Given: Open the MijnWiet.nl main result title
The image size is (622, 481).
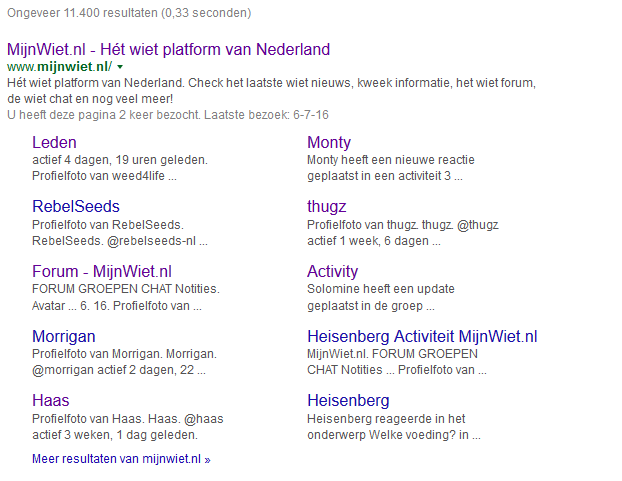Looking at the screenshot, I should (168, 50).
